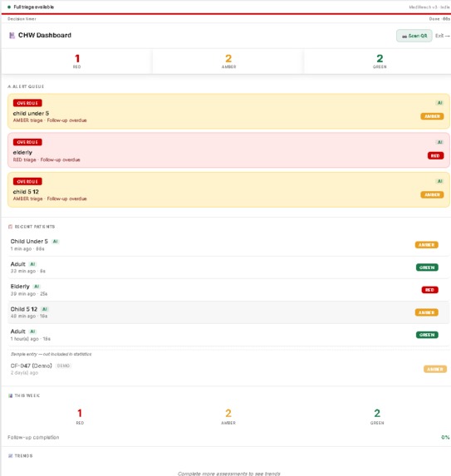This screenshot has width=451, height=476.
Task: Click AMBER badge in Child 5 12 patient row
Action: pyautogui.click(x=426, y=312)
